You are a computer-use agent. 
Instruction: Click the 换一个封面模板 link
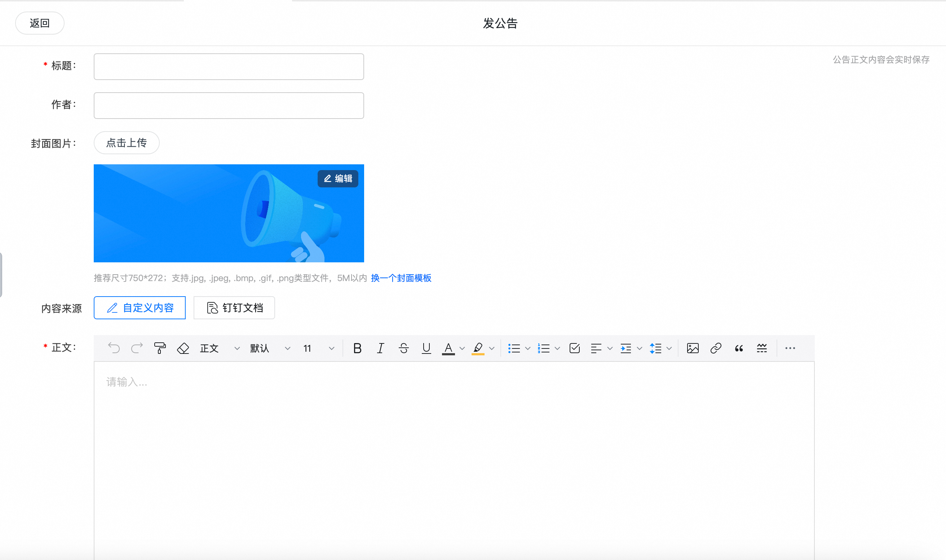point(401,278)
